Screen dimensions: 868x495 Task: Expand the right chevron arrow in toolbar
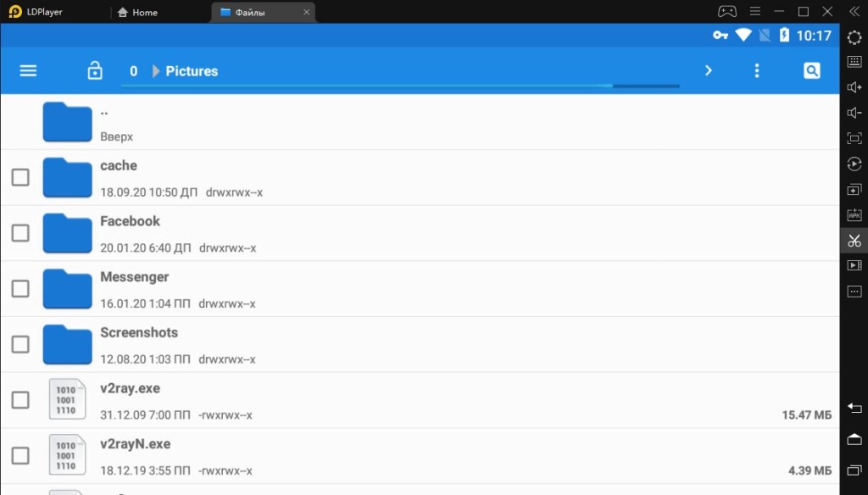click(709, 71)
